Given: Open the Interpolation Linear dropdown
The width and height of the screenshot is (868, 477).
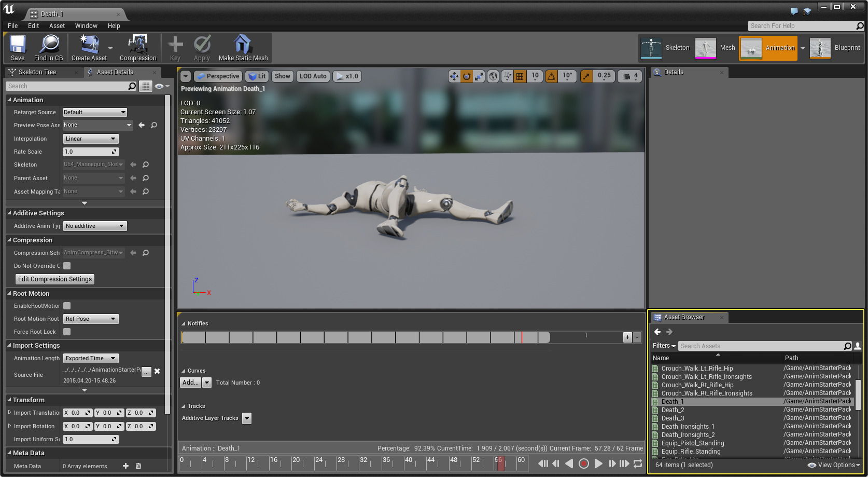Looking at the screenshot, I should 91,139.
